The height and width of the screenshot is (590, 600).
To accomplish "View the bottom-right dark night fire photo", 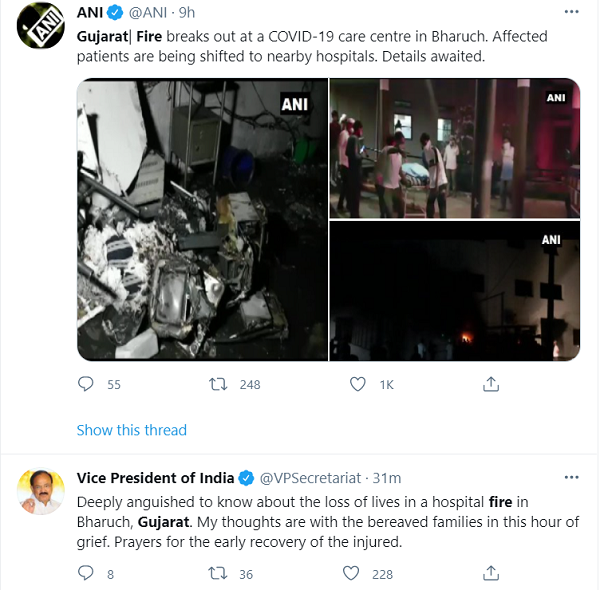I will pyautogui.click(x=455, y=291).
